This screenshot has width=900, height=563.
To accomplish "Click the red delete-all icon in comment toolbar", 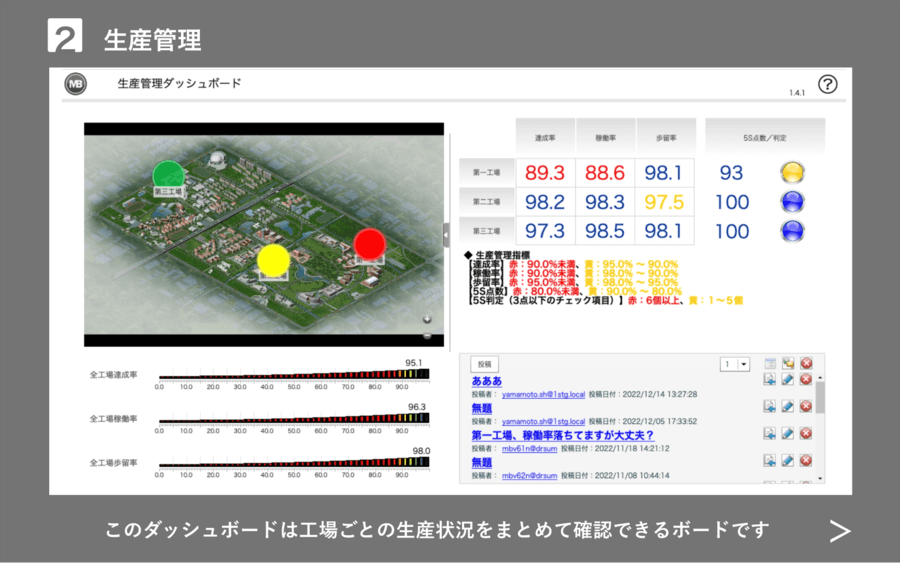I will tap(806, 363).
